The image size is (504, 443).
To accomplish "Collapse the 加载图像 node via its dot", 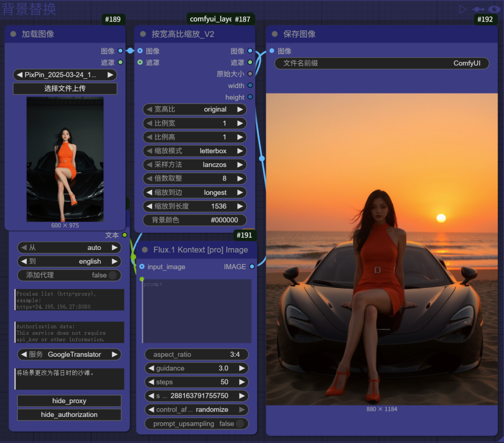I will point(13,34).
